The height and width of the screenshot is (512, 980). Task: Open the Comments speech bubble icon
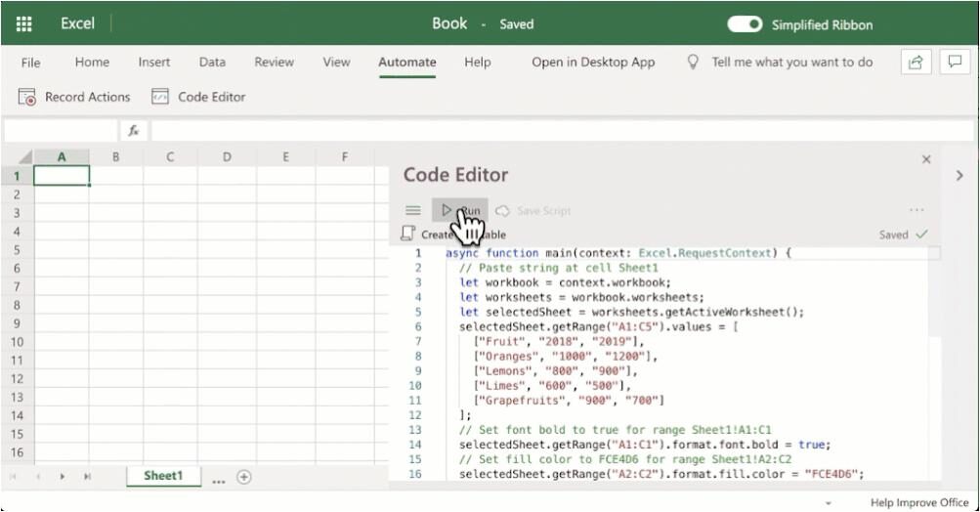(x=953, y=62)
